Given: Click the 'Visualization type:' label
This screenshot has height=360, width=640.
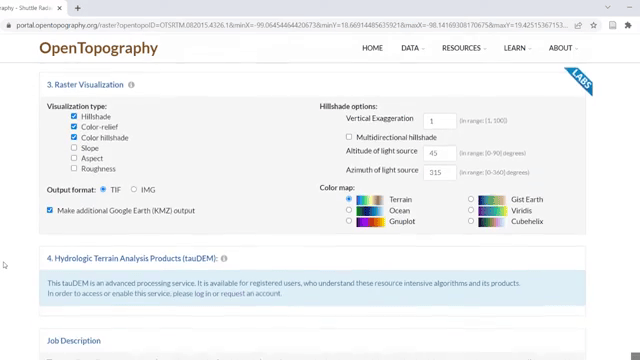Looking at the screenshot, I should [x=77, y=106].
